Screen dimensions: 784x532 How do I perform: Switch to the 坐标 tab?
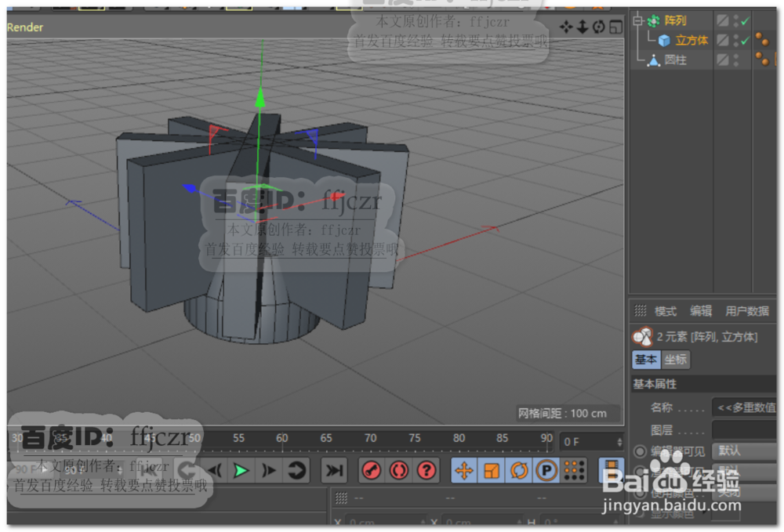pyautogui.click(x=676, y=359)
